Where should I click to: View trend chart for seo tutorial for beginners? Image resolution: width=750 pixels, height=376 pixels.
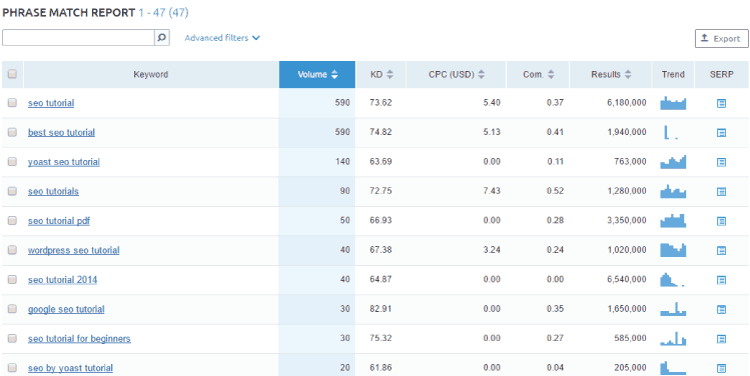[x=673, y=339]
